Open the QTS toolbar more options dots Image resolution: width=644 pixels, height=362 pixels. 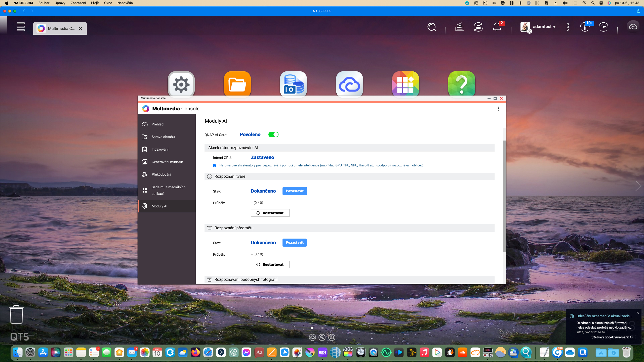point(568,27)
